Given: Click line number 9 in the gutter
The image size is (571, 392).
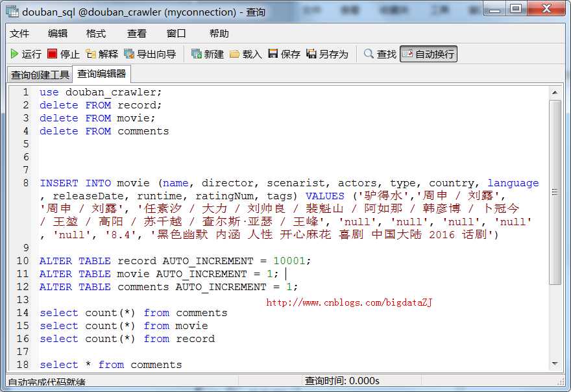Looking at the screenshot, I should pyautogui.click(x=25, y=248).
